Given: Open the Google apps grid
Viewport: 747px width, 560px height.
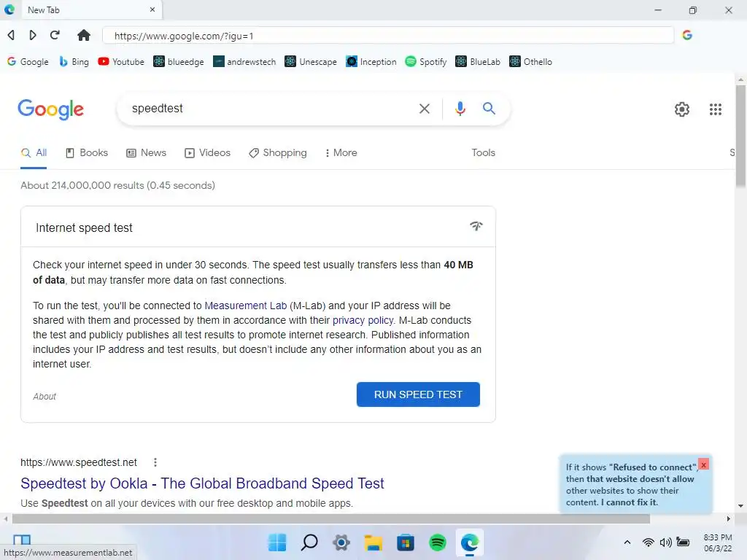Looking at the screenshot, I should point(715,109).
